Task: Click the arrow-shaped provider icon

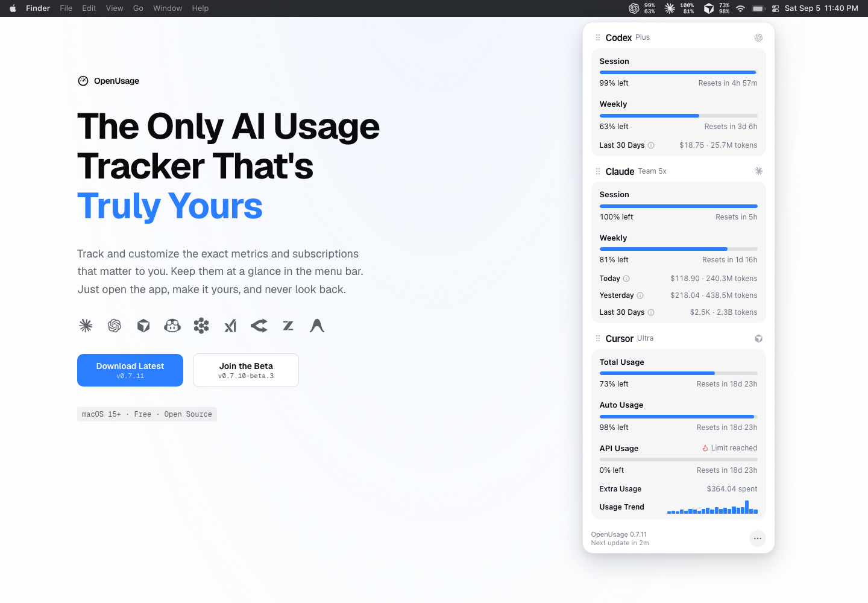Action: 259,326
